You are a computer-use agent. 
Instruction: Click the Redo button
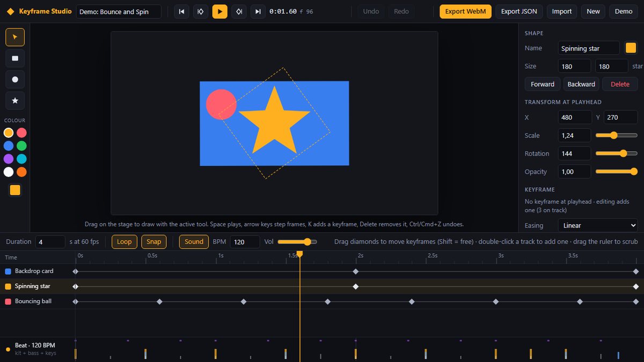pos(401,11)
